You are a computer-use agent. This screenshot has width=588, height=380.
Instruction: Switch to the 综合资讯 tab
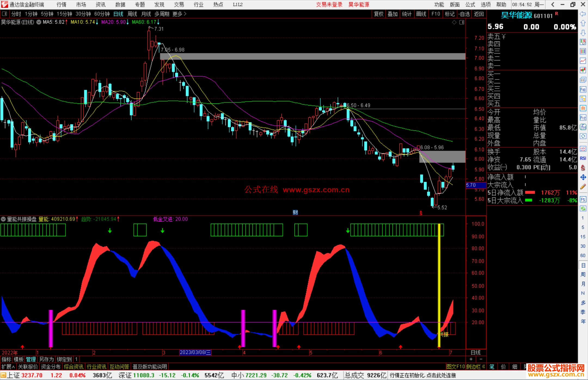(73, 367)
